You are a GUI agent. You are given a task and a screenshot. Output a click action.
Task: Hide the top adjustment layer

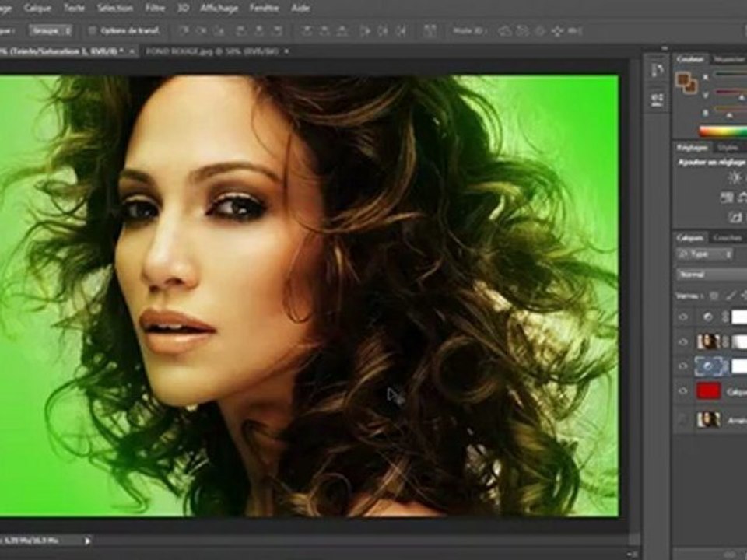coord(682,317)
